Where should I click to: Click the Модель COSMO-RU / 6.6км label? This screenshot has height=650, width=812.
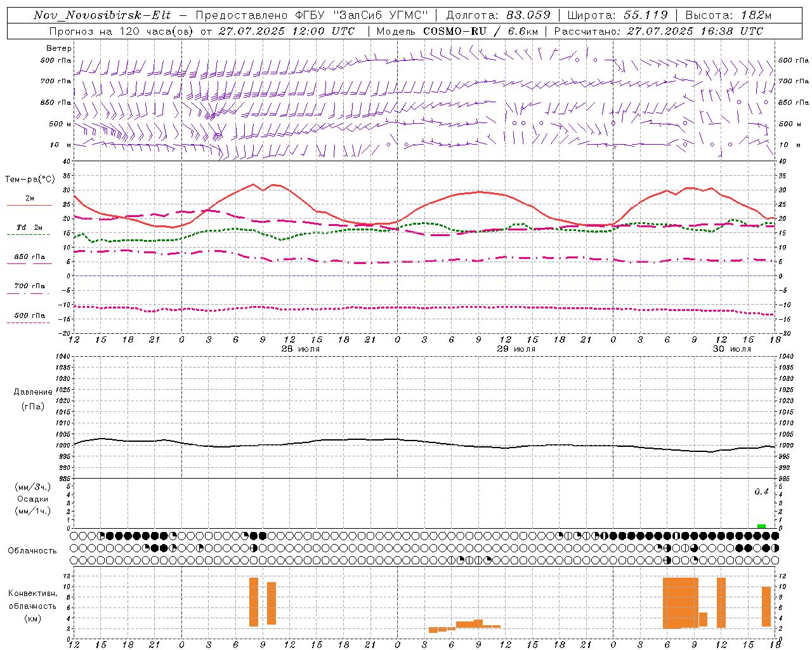(457, 31)
